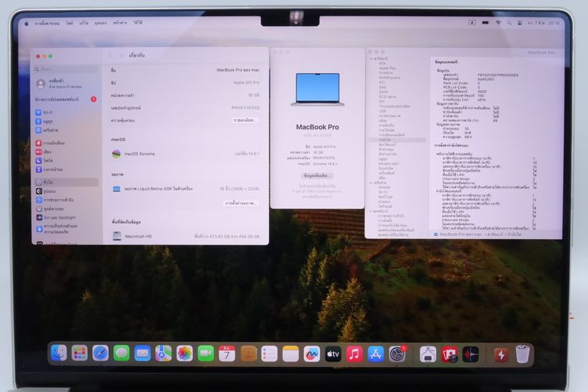Click More Info button in MacBook Pro window
The image size is (588, 392).
point(318,176)
